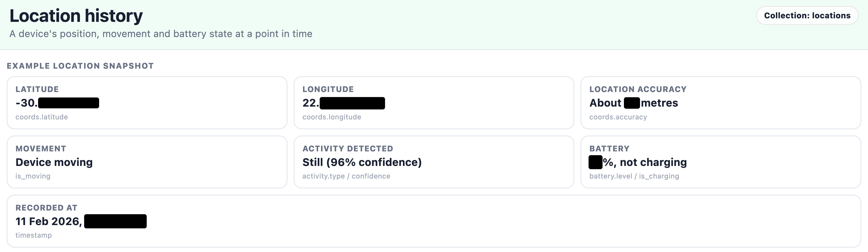
Task: Click the Collection: locations badge
Action: click(807, 15)
